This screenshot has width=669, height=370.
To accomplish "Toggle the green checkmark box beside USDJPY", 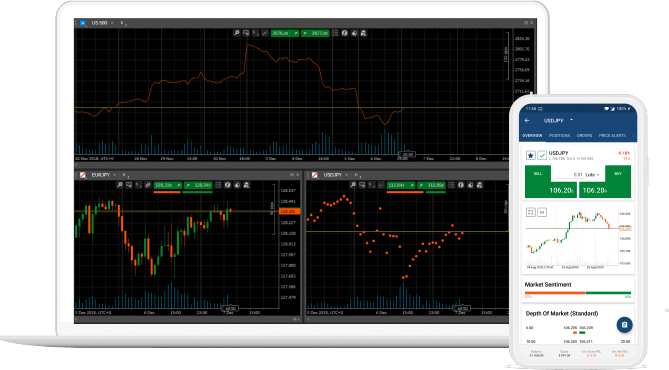I will (x=541, y=155).
